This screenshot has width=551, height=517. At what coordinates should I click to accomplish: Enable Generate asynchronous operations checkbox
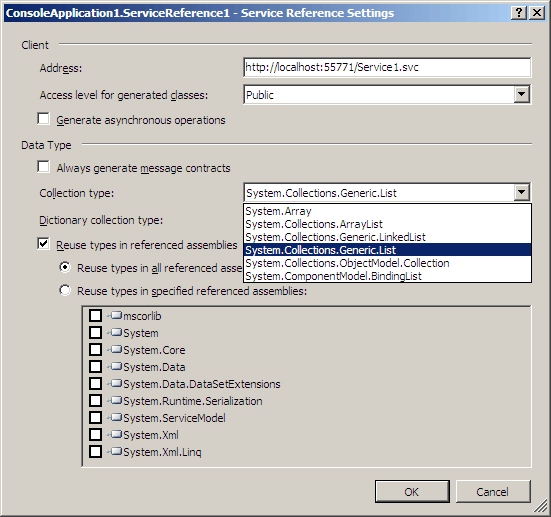43,118
